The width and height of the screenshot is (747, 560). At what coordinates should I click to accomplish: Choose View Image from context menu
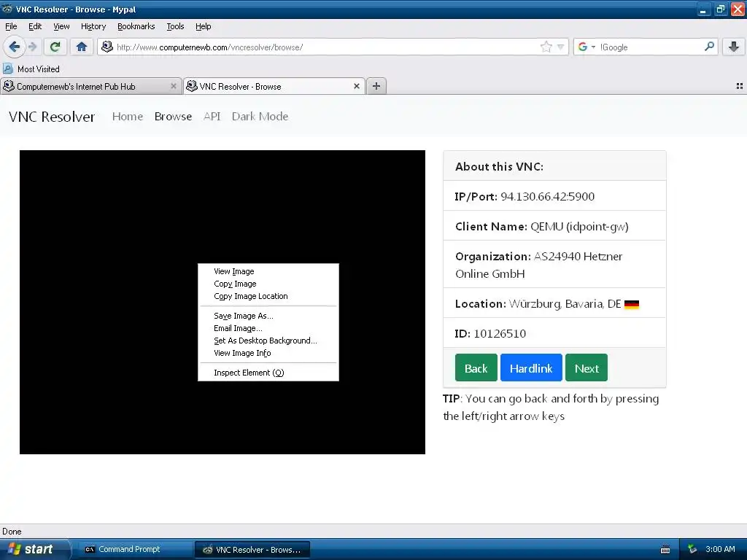click(268, 271)
